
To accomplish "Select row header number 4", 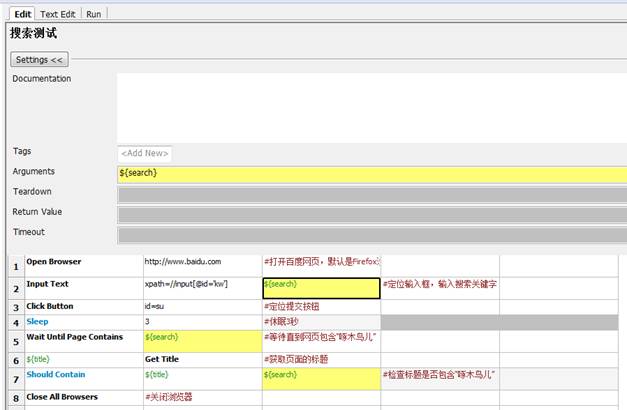I will [x=16, y=323].
